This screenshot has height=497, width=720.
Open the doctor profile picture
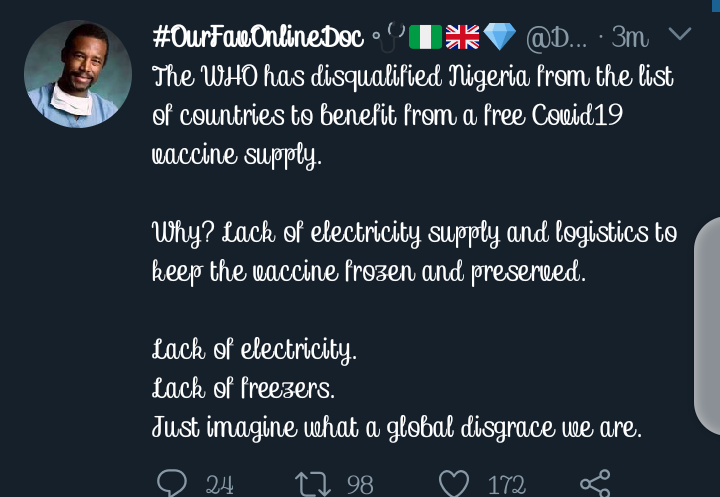78,74
